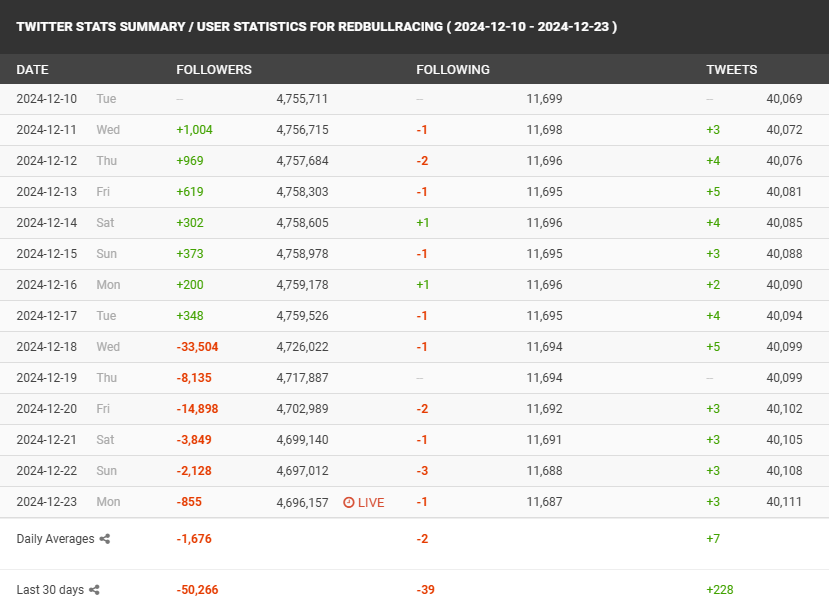Select the date 2024-12-10

pos(47,99)
